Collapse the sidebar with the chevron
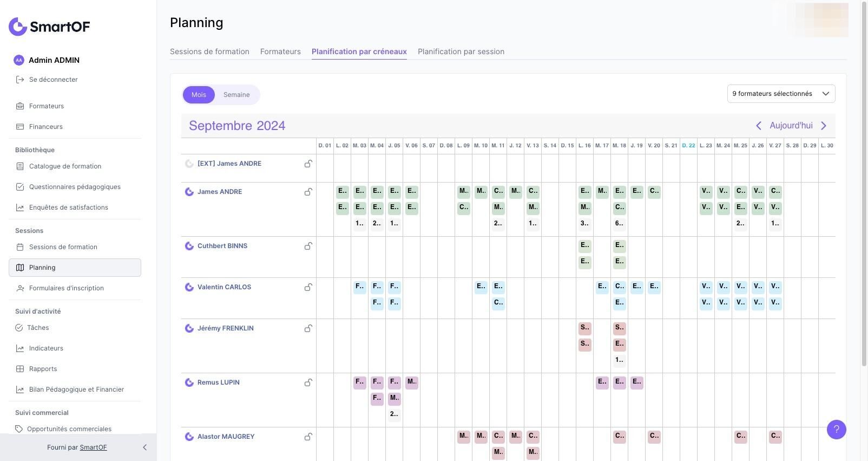The width and height of the screenshot is (868, 461). (144, 447)
